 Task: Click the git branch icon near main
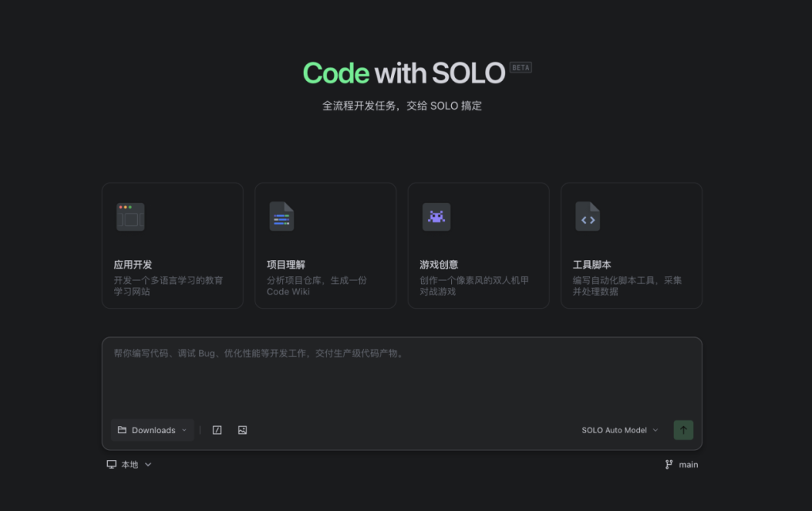coord(668,464)
